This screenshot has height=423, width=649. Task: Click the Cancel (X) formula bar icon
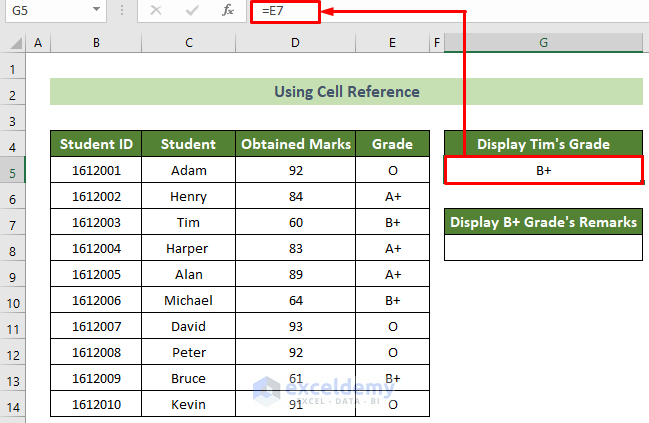156,10
